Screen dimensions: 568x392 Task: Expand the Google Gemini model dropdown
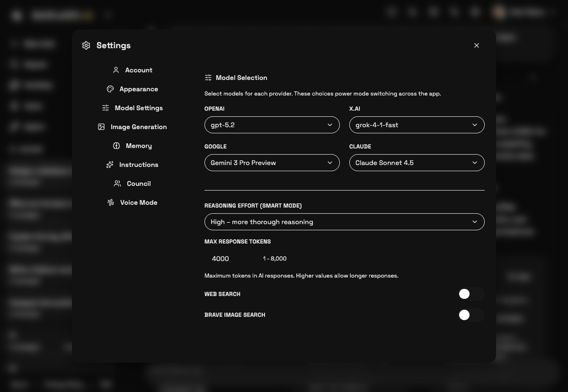pyautogui.click(x=272, y=163)
